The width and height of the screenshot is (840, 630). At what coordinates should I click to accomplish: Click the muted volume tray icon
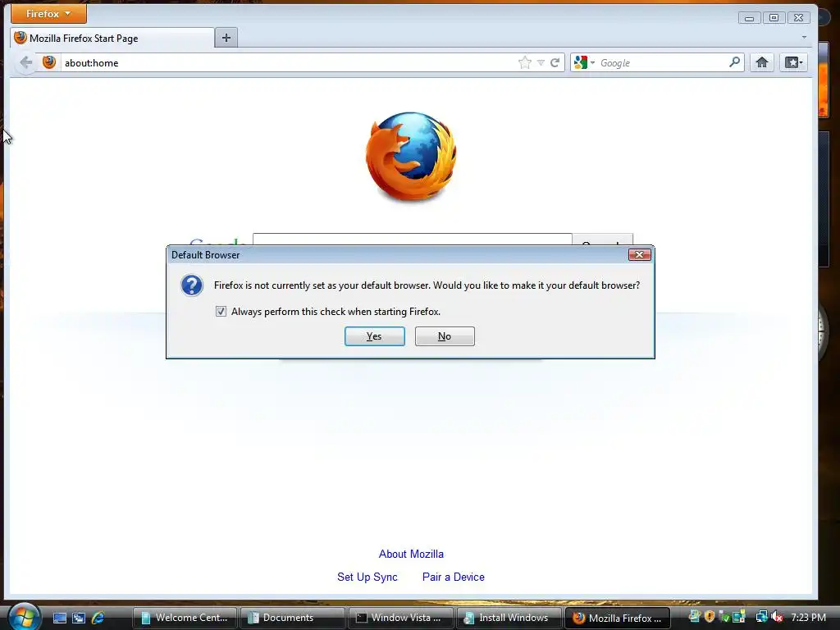pyautogui.click(x=778, y=617)
